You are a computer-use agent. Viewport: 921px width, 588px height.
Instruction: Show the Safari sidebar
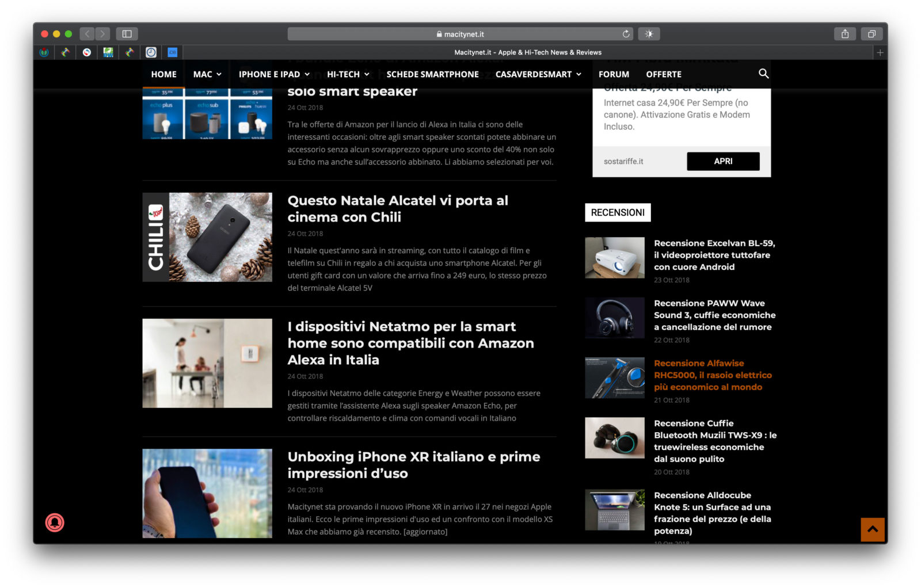pos(127,34)
